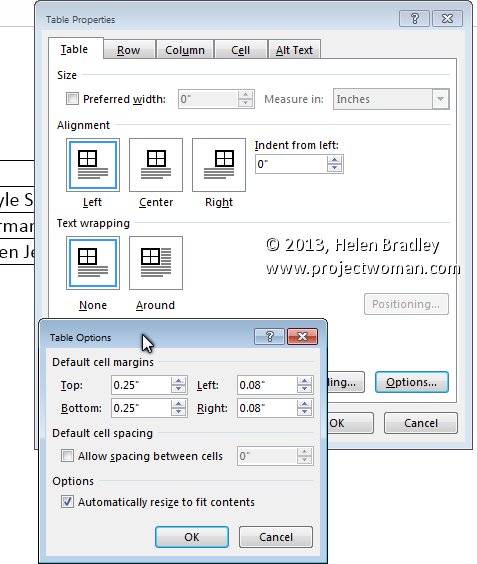The width and height of the screenshot is (477, 564).
Task: Choose Around text wrapping icon
Action: [x=156, y=263]
